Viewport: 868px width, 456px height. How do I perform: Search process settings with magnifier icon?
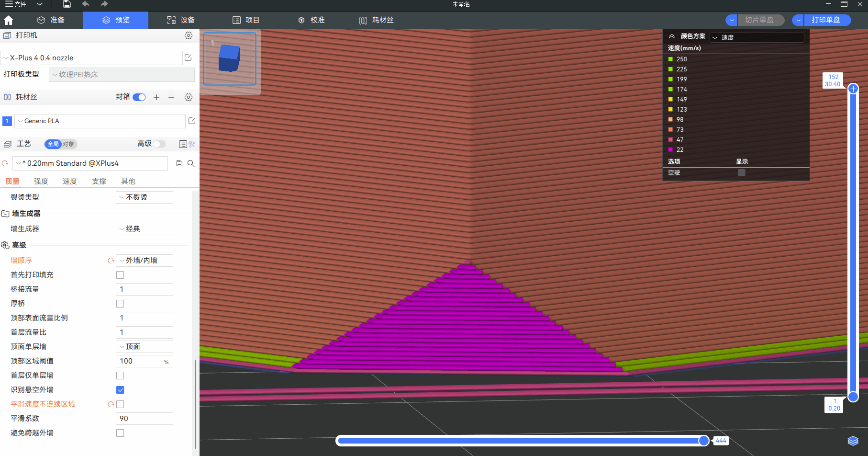tap(191, 163)
